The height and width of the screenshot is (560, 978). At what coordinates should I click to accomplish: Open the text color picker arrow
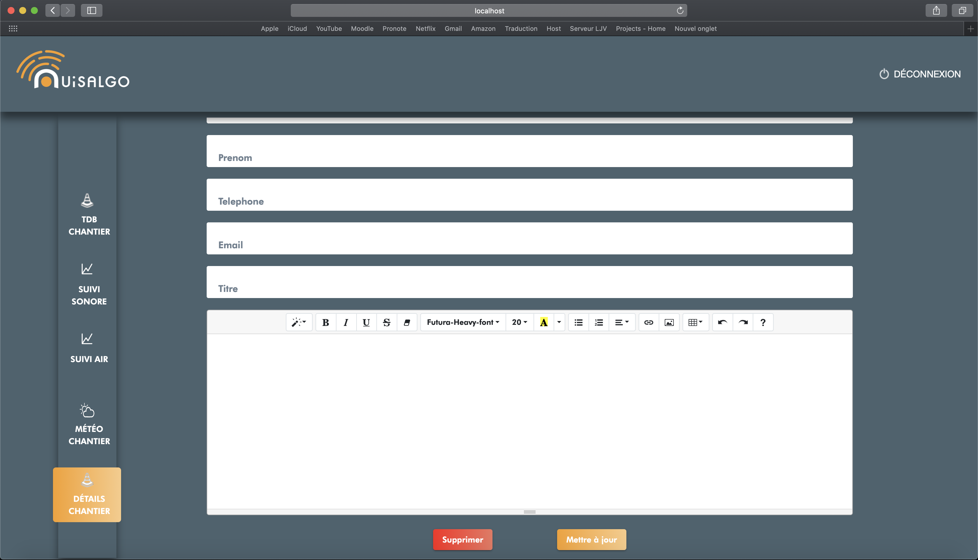(x=559, y=322)
